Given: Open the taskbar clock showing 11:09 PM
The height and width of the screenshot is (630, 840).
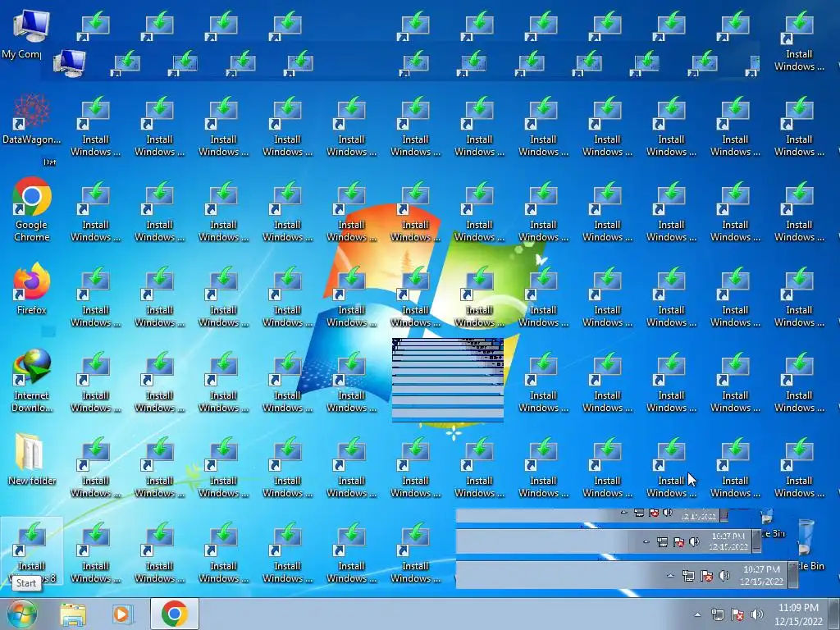Looking at the screenshot, I should point(798,614).
